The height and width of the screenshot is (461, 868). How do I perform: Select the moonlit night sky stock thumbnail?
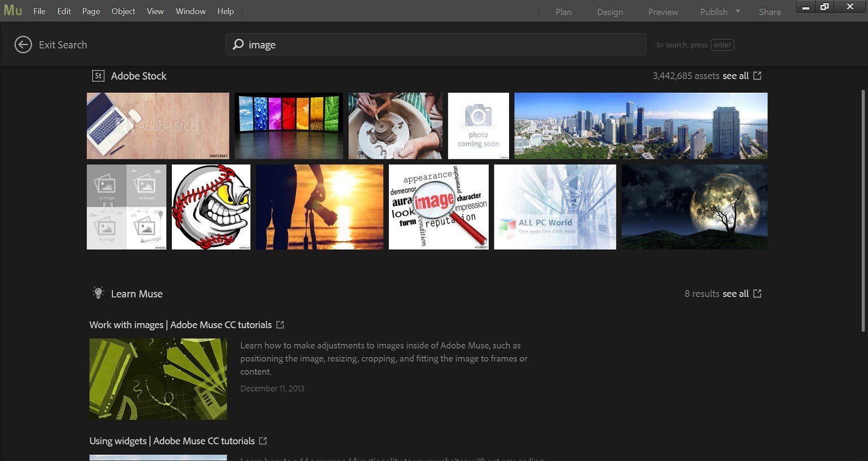(693, 206)
